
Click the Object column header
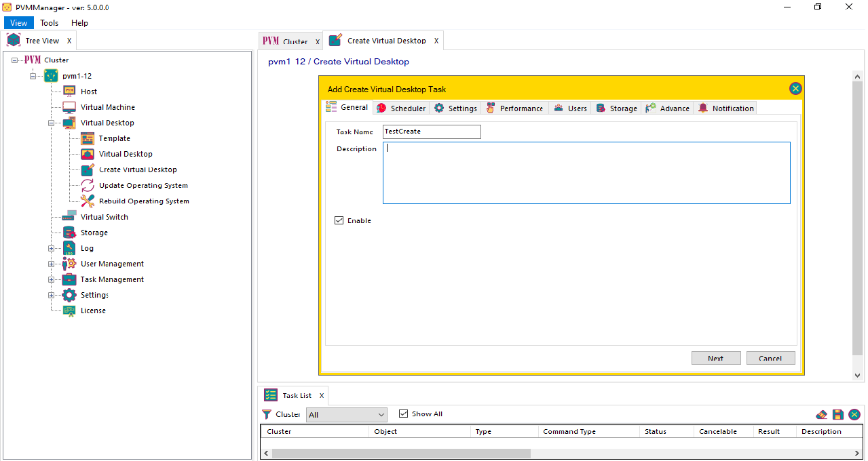click(x=419, y=431)
